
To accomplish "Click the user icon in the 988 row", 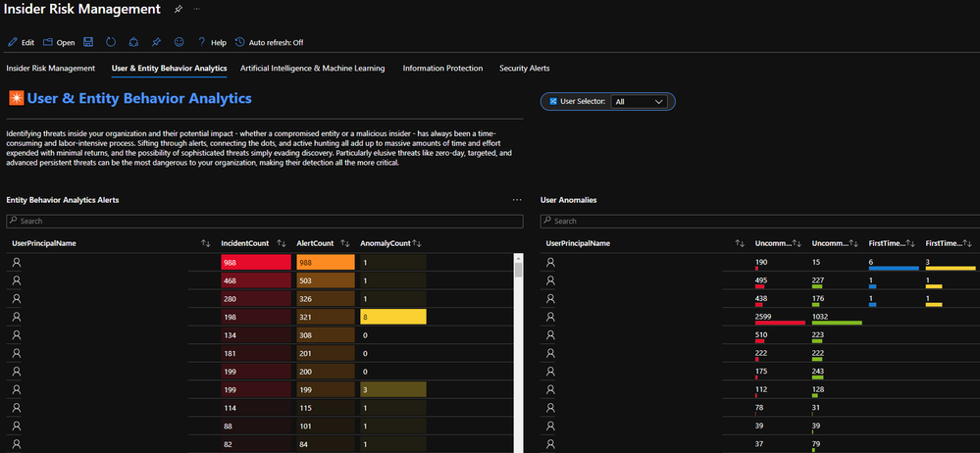I will 17,263.
